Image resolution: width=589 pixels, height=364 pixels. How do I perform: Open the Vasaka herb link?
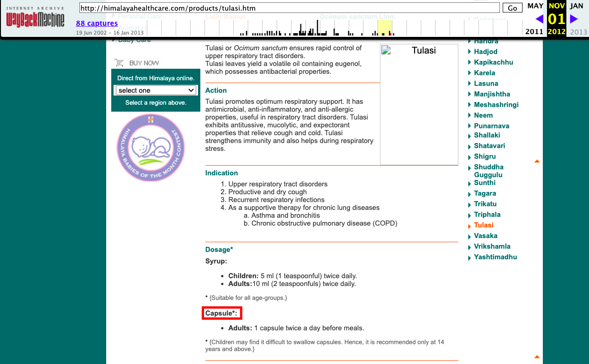[x=486, y=236]
